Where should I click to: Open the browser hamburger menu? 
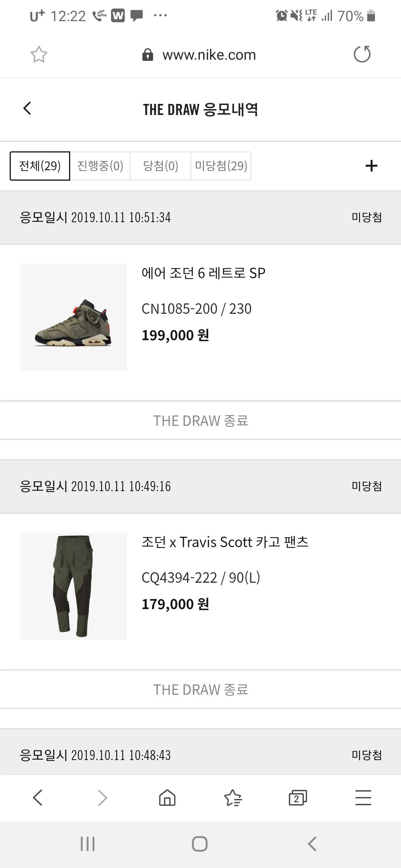coord(363,798)
